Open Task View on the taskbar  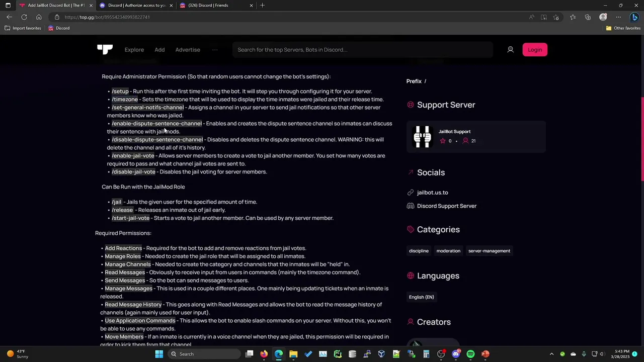click(x=249, y=354)
